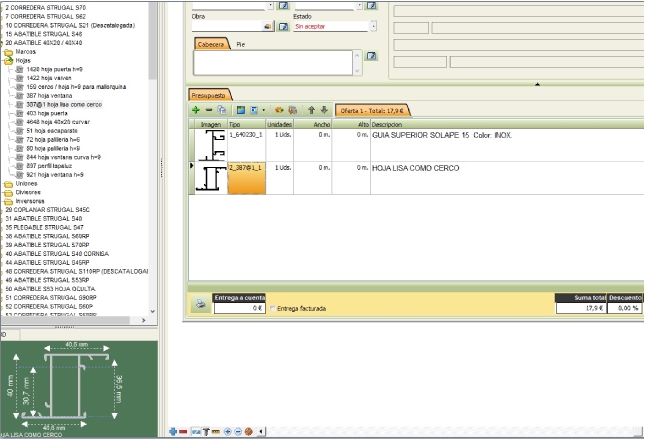This screenshot has width=645, height=439.
Task: Select tree item 387@1 hoja lisa como cerco
Action: coord(64,105)
